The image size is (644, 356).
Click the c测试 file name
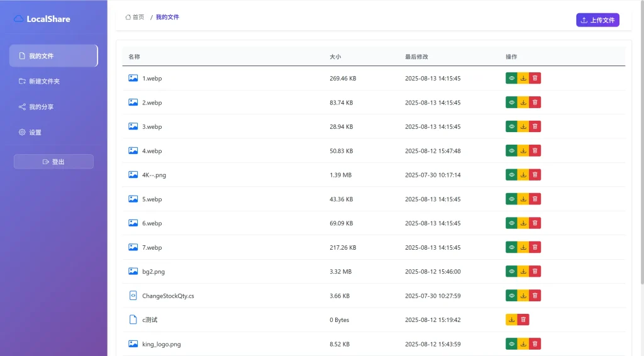point(150,320)
